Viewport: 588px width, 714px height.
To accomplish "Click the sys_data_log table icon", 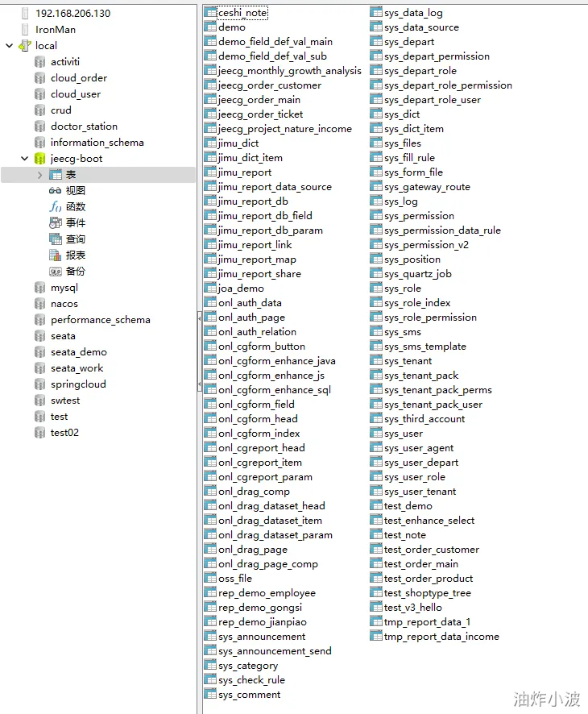I will tap(376, 13).
